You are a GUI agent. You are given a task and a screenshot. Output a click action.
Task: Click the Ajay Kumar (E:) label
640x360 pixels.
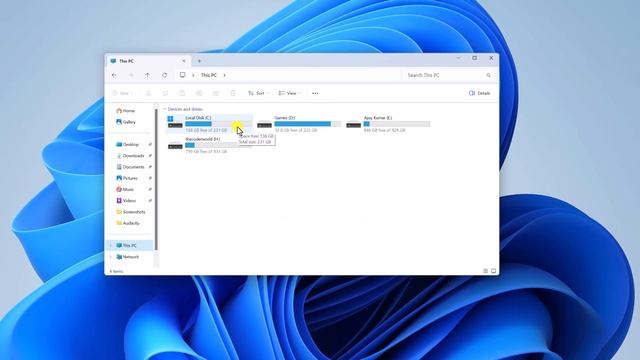tap(378, 118)
